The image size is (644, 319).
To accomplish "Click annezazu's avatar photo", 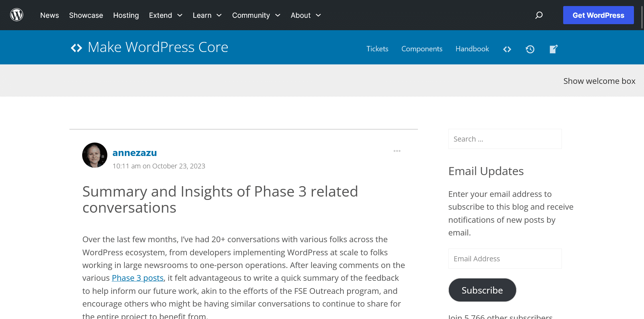I will 95,155.
